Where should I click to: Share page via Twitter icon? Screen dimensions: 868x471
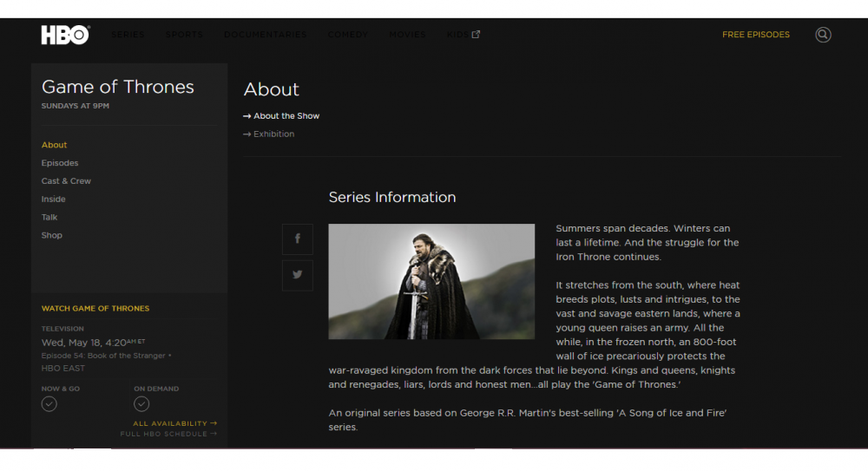298,274
